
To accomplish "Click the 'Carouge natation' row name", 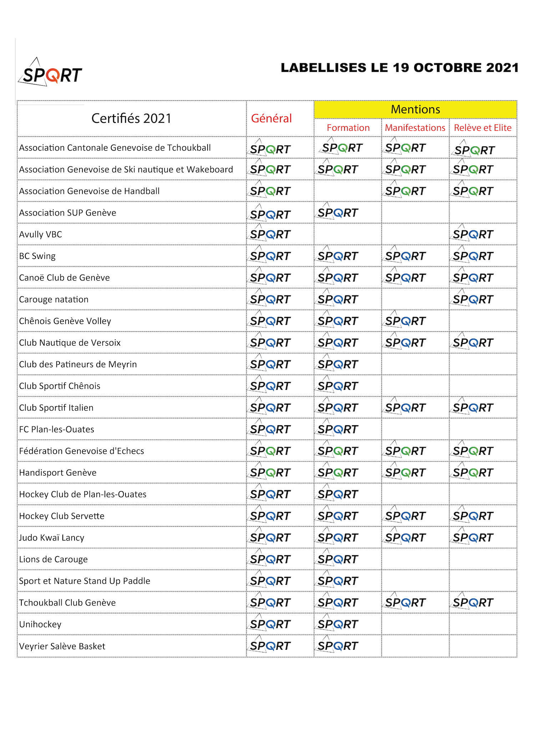I will pos(53,299).
